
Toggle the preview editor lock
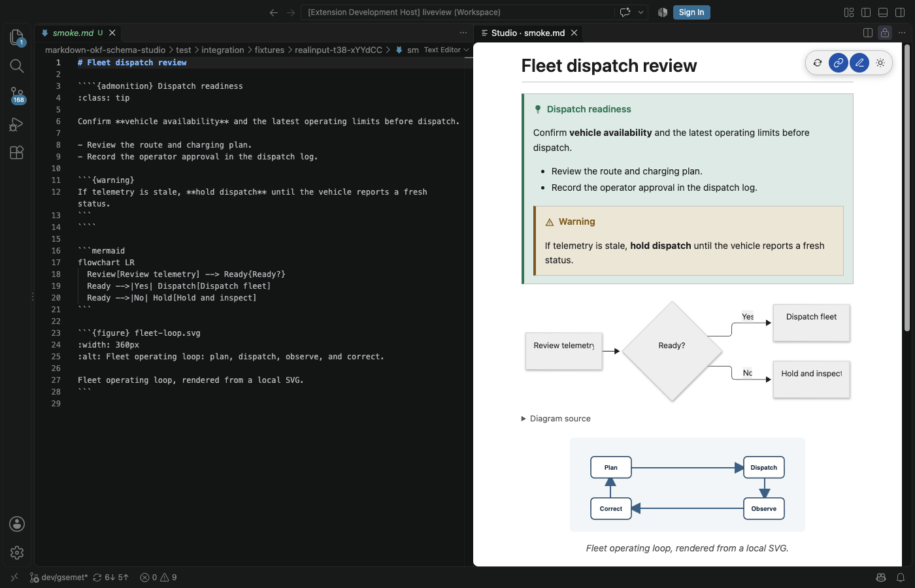885,33
